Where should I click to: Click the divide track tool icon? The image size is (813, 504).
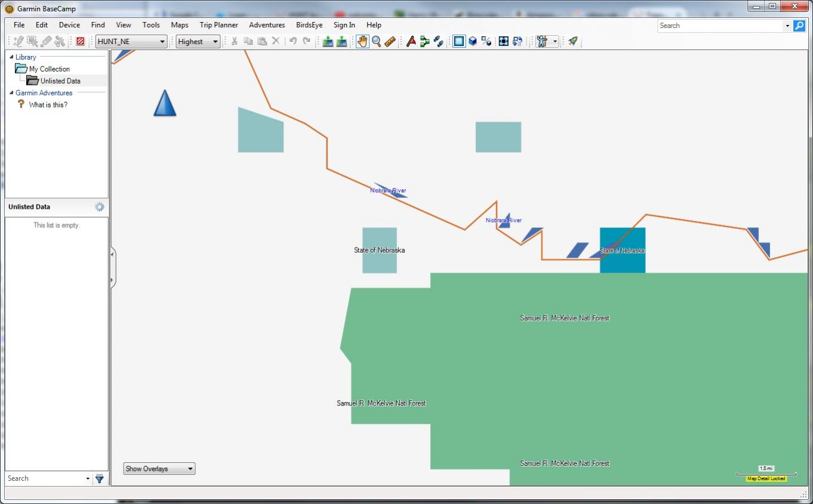click(x=60, y=41)
